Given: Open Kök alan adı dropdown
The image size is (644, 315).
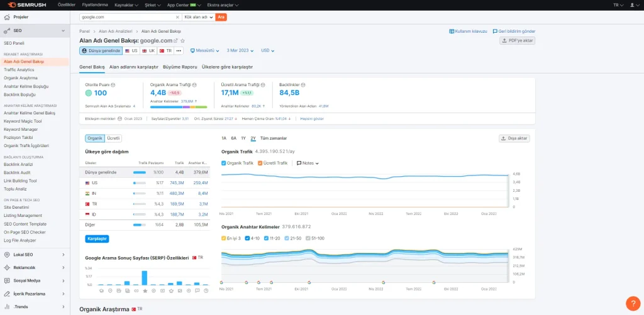Looking at the screenshot, I should point(198,17).
